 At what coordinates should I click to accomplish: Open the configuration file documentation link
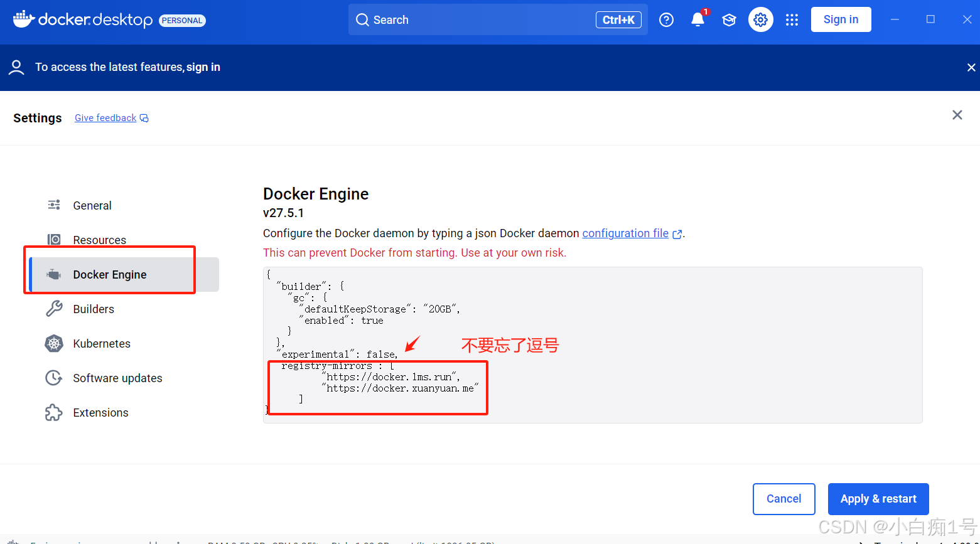coord(625,233)
